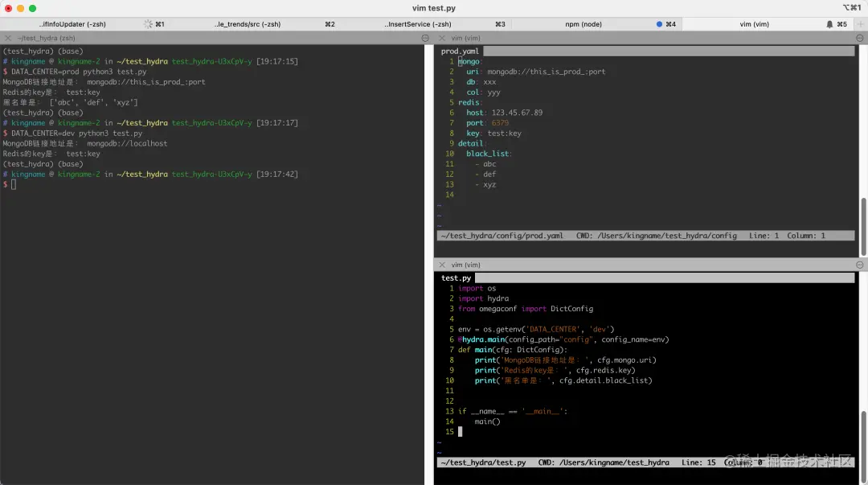
Task: Click the 'host: 123.45.67.89' line
Action: (504, 113)
